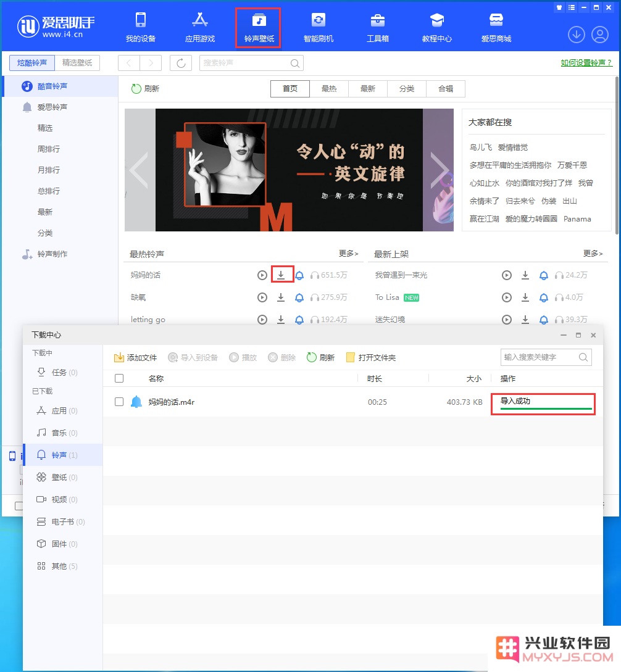Viewport: 621px width, 672px height.
Task: Select the 最热 tab
Action: 329,89
